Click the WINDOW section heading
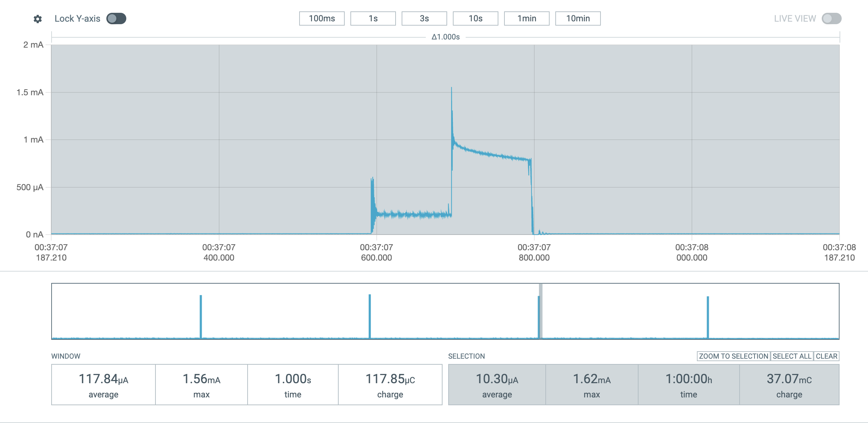This screenshot has width=868, height=423. tap(66, 356)
